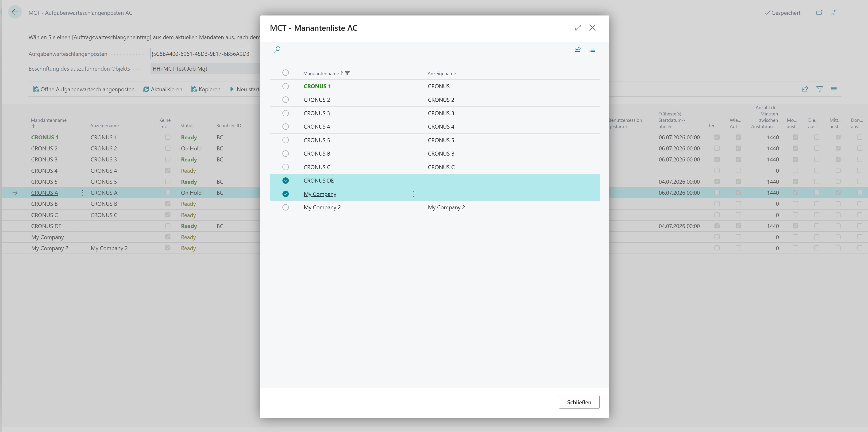Viewport: 868px width, 432px height.
Task: Select the CRONUS 1 row in dialog
Action: pos(285,86)
